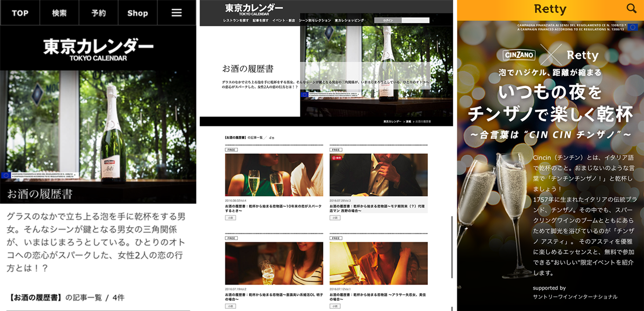644x311 pixels.
Task: Click the red Pinterest save badge on Vol.3 image
Action: click(336, 158)
